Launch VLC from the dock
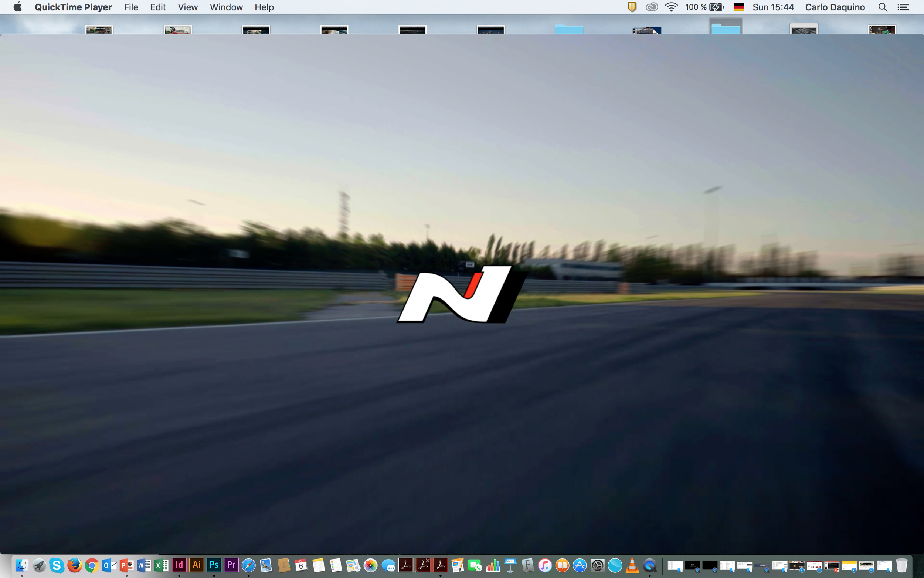 [x=632, y=565]
